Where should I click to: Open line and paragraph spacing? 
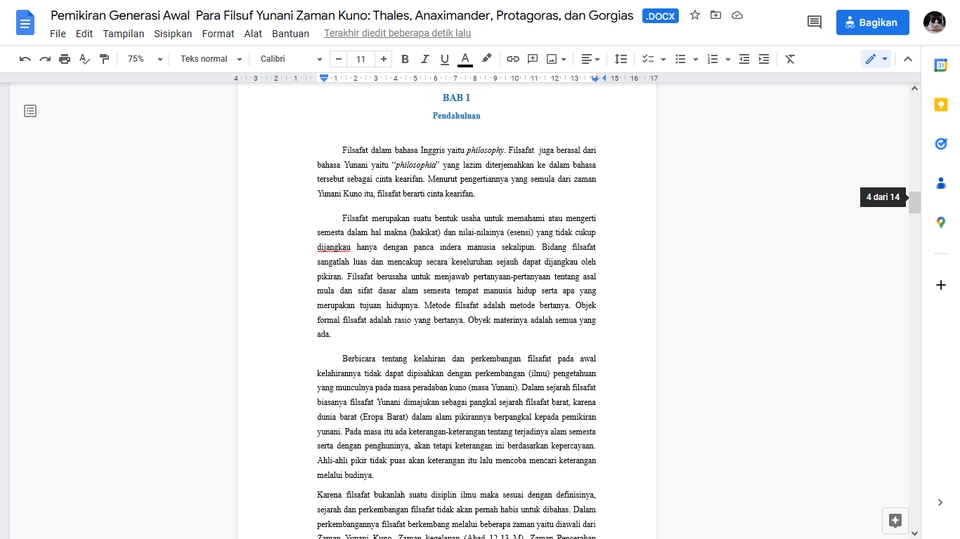pyautogui.click(x=621, y=59)
